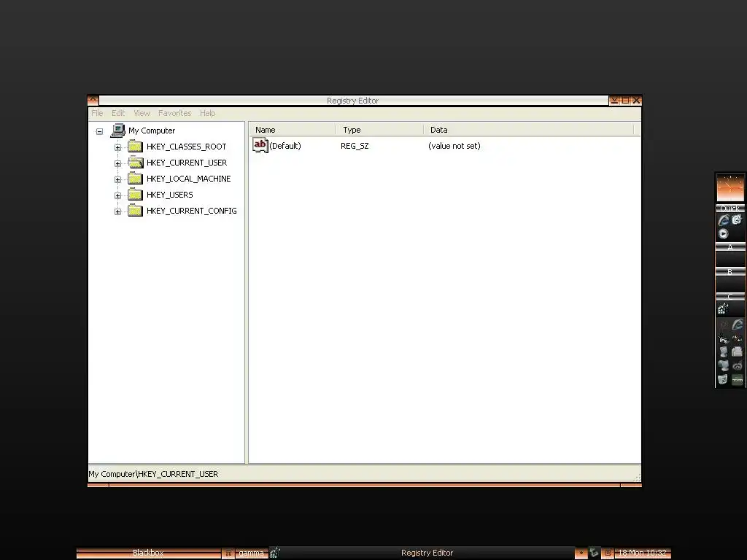Expand the HKEY_USERS key
The width and height of the screenshot is (747, 560).
pos(117,195)
